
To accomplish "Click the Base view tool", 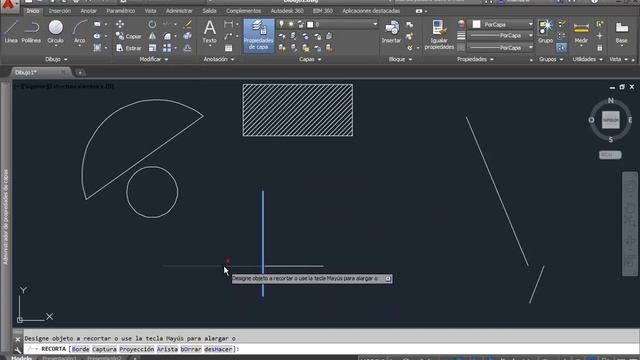I will [622, 32].
